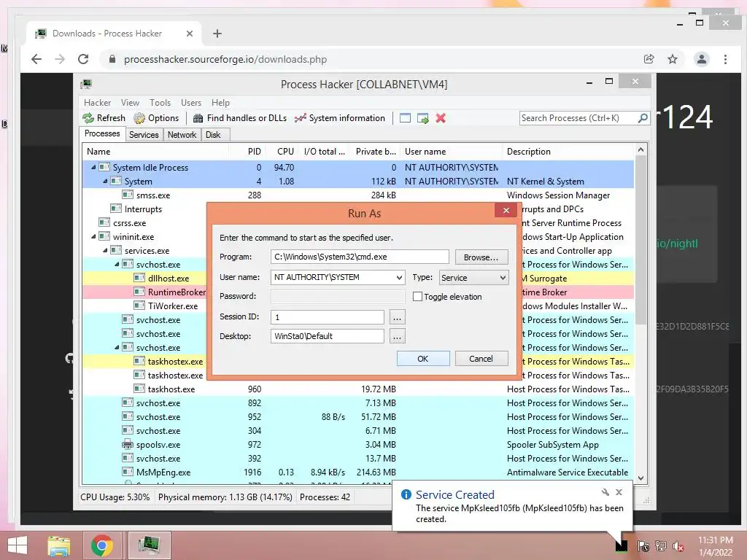Open a new Chrome tab with plus

(217, 34)
